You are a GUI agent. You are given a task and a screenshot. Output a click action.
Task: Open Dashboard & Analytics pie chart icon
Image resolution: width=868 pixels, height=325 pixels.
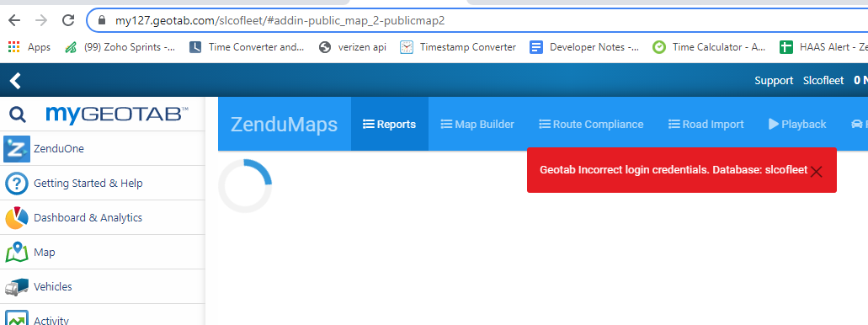(x=17, y=217)
